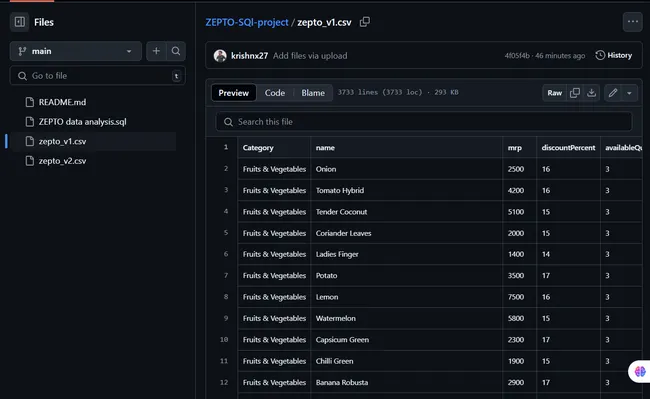Select the Lemon name cell

pyautogui.click(x=406, y=297)
